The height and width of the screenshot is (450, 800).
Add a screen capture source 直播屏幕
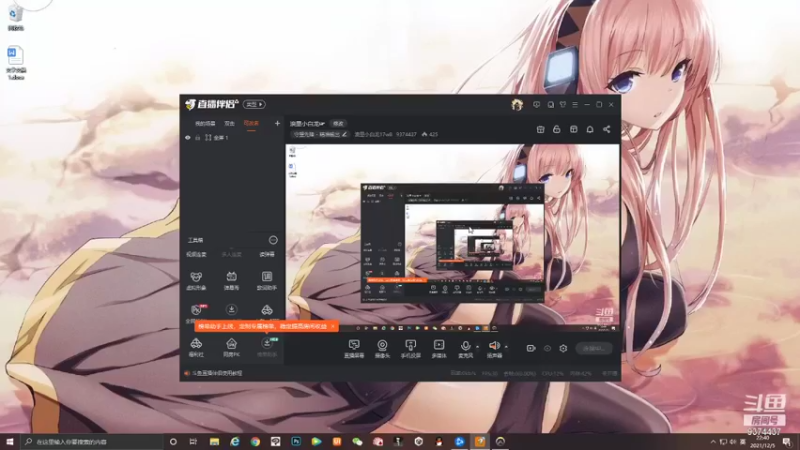pyautogui.click(x=354, y=349)
